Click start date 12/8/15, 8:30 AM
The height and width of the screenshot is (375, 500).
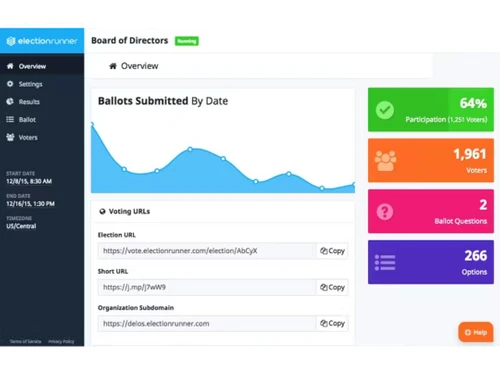29,181
